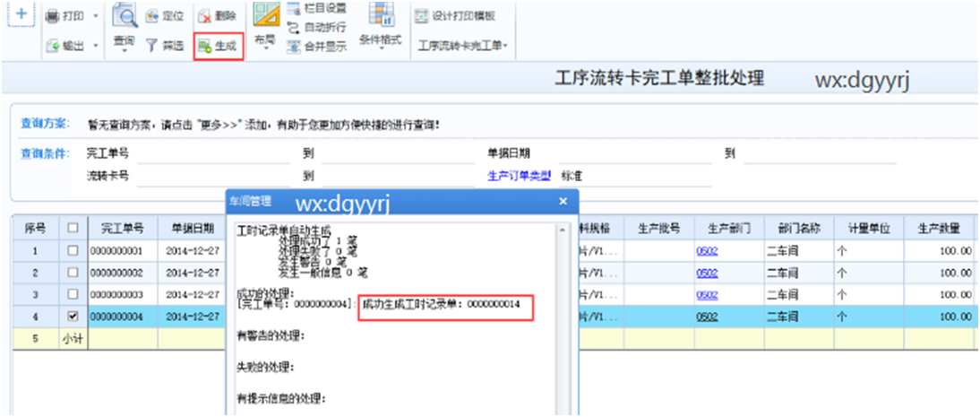Select cell 0000000001 in the table
Viewport: 980px width, 417px height.
pos(123,251)
